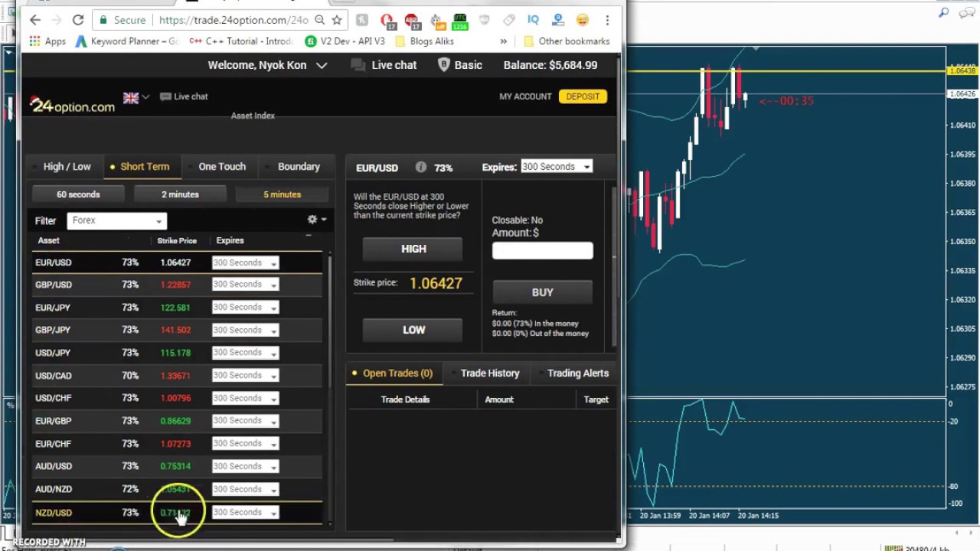Viewport: 980px width, 551px height.
Task: Open EUR/JPY 300 Seconds expiry dropdown
Action: 245,308
